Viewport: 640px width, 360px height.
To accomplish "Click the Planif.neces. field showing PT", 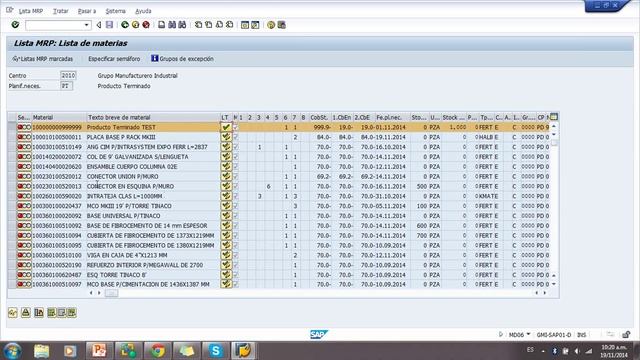I will tap(66, 86).
